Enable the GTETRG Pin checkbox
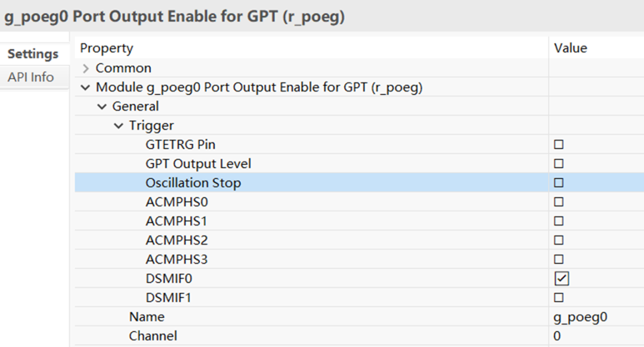This screenshot has height=347, width=644. (x=559, y=144)
